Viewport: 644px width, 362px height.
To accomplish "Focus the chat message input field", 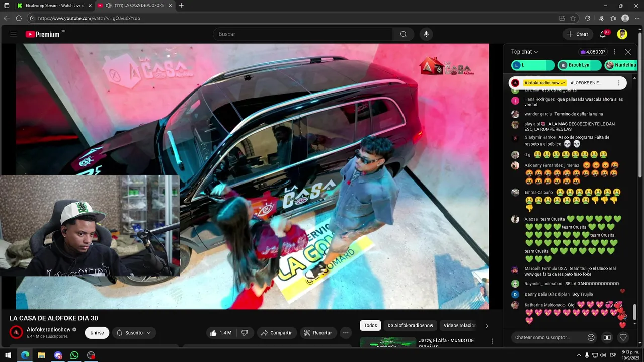I will click(548, 337).
